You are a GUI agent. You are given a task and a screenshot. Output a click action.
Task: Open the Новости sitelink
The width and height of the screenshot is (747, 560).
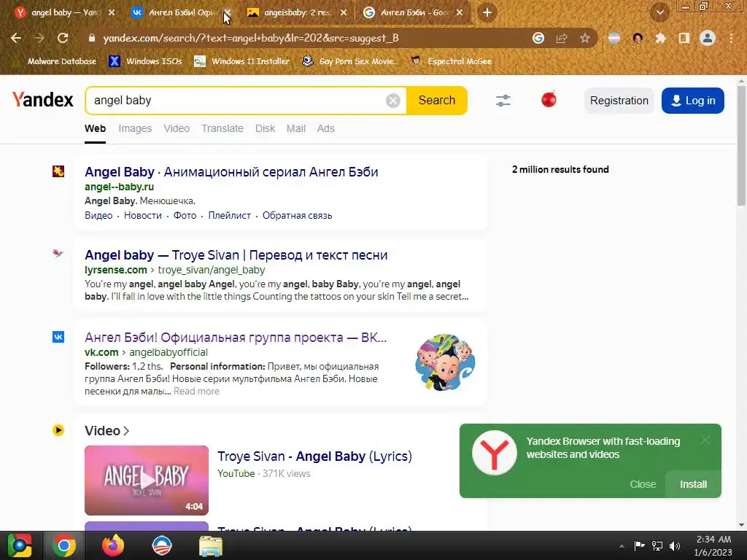143,215
